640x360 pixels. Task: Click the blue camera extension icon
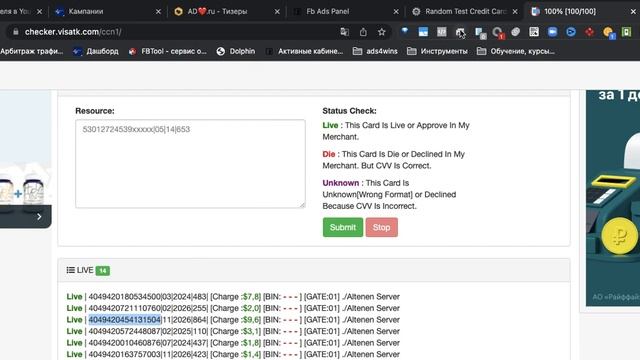pyautogui.click(x=552, y=31)
